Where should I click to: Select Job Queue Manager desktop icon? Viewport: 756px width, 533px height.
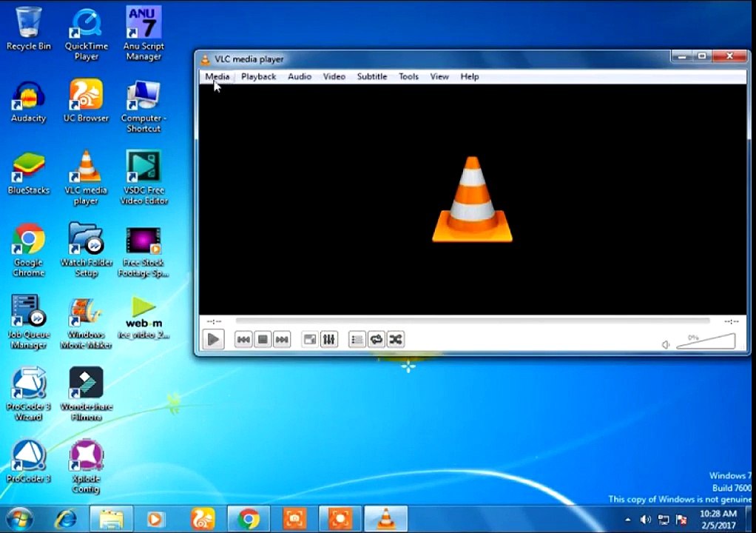(x=28, y=322)
